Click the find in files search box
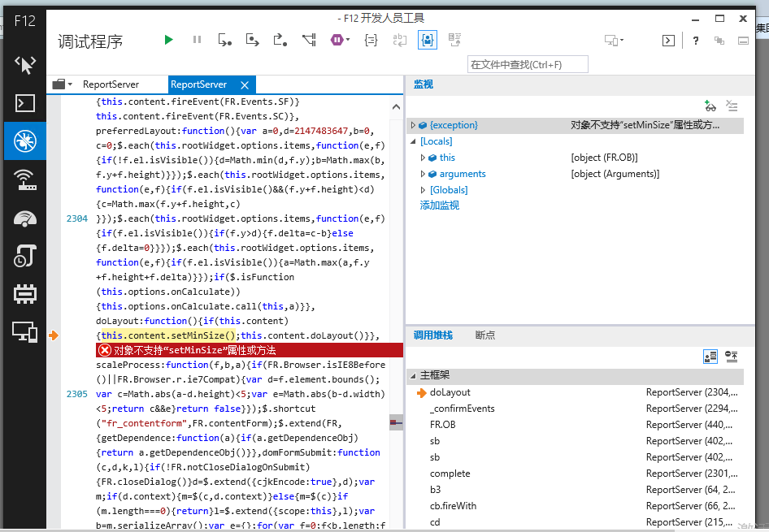This screenshot has height=532, width=769. pos(528,65)
